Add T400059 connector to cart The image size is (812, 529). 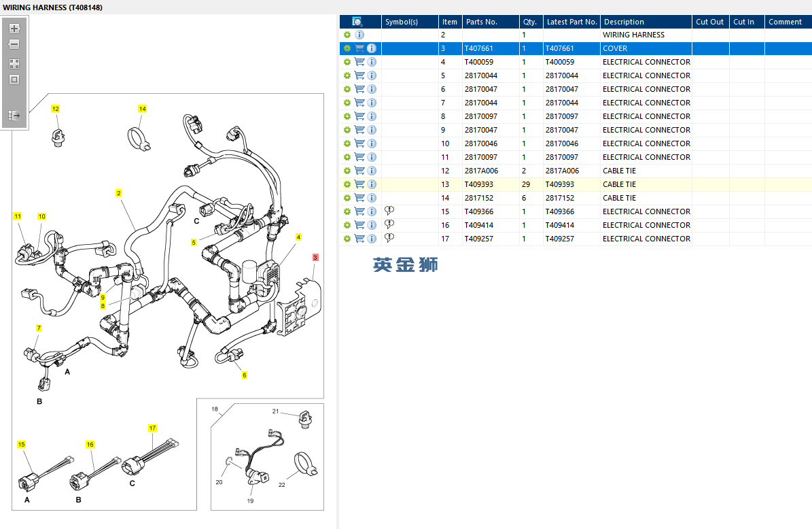[x=359, y=62]
